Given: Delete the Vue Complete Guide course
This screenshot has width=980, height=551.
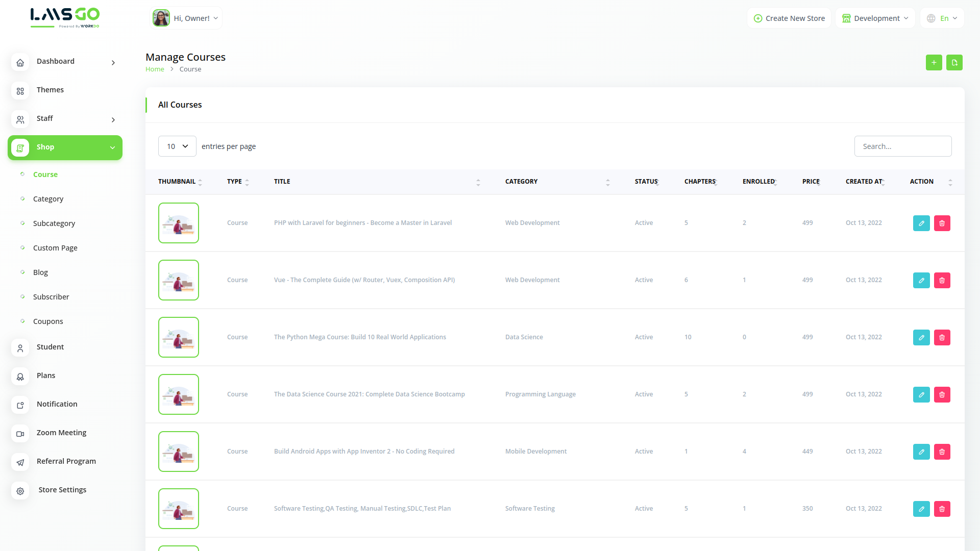Looking at the screenshot, I should (942, 280).
